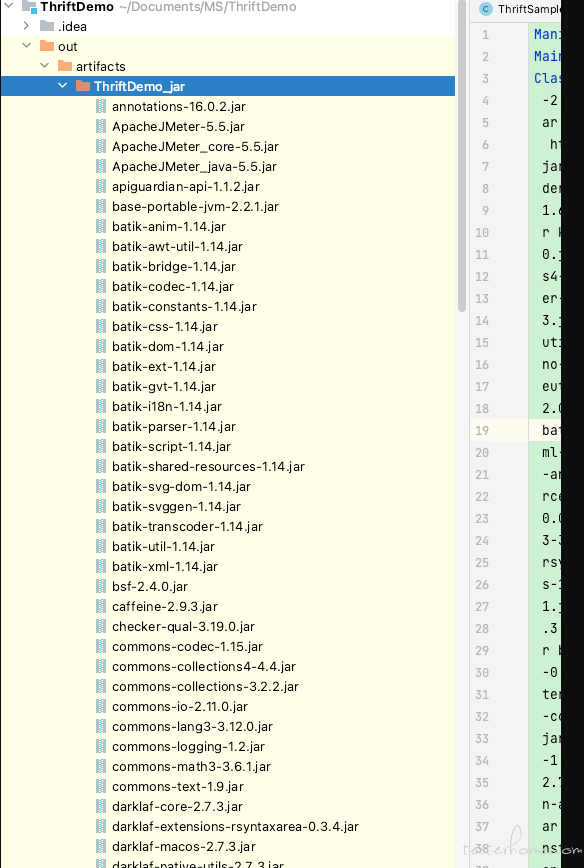Click the class icon on ThriftSample tab
584x868 pixels.
486,9
